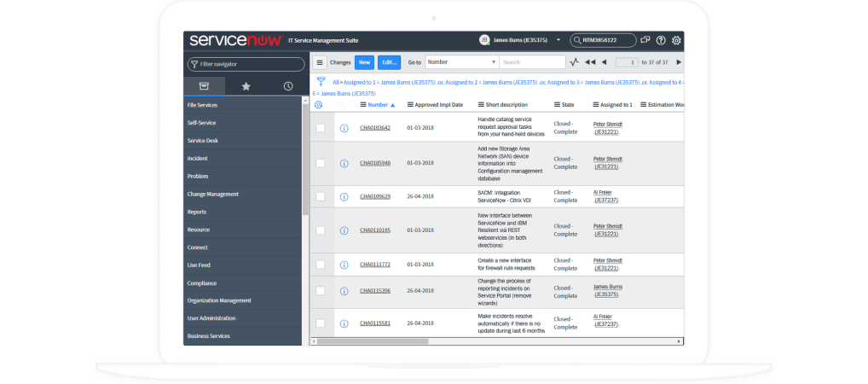Go to next page arrow

click(679, 62)
